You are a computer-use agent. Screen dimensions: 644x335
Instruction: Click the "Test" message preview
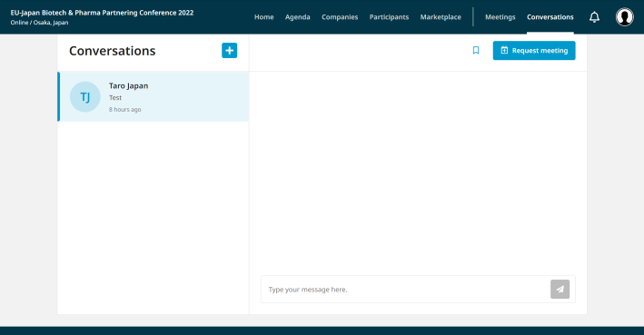tap(115, 98)
